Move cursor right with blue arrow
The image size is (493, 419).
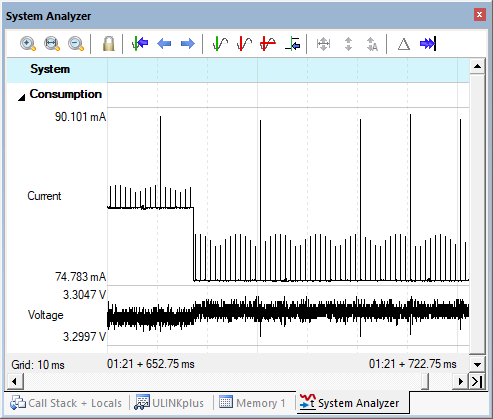point(188,44)
